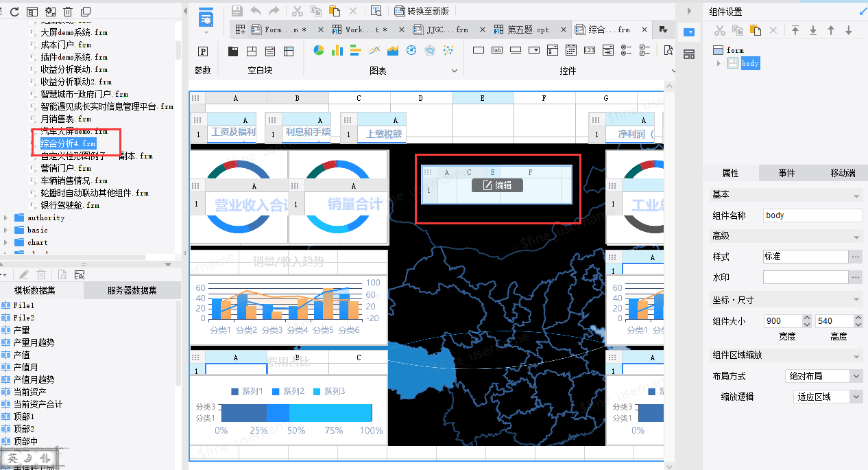Click the save icon in toolbar
The width and height of the screenshot is (868, 470).
pyautogui.click(x=237, y=11)
